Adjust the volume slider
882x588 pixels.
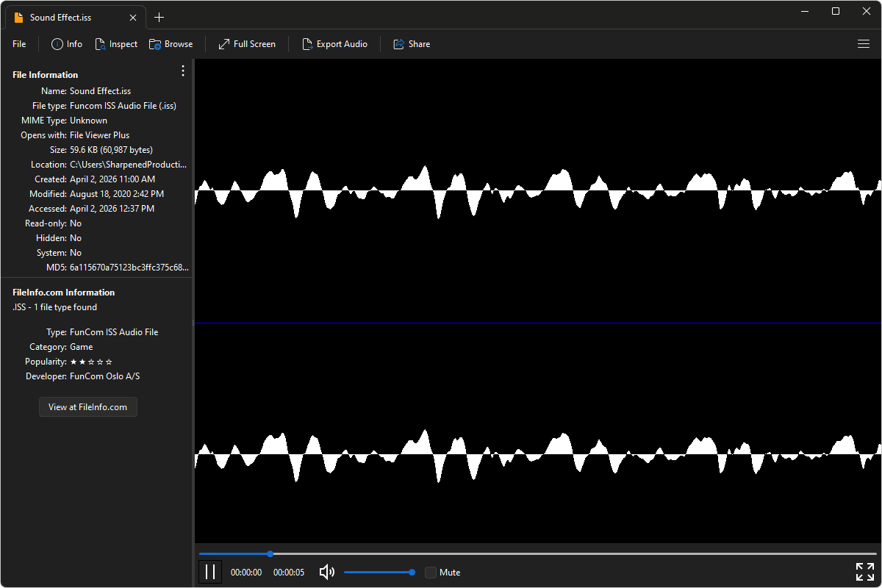(x=379, y=571)
